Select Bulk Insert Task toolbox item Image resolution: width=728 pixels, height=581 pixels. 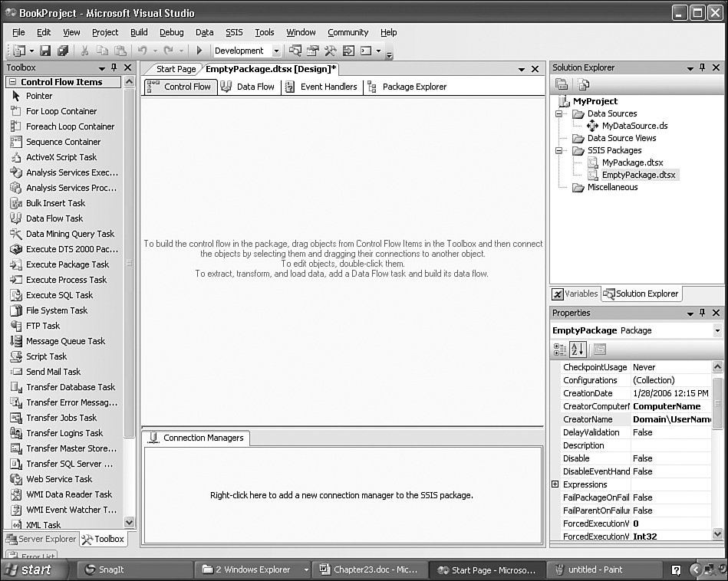click(x=65, y=203)
